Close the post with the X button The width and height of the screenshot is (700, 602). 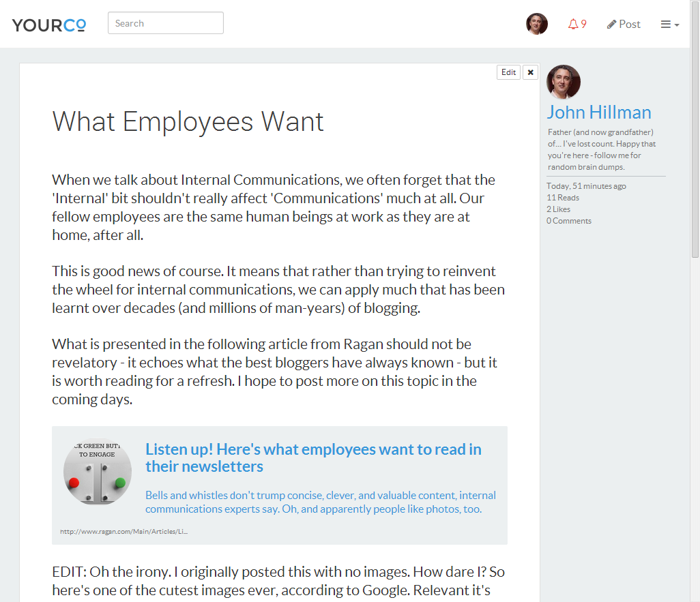pos(530,72)
